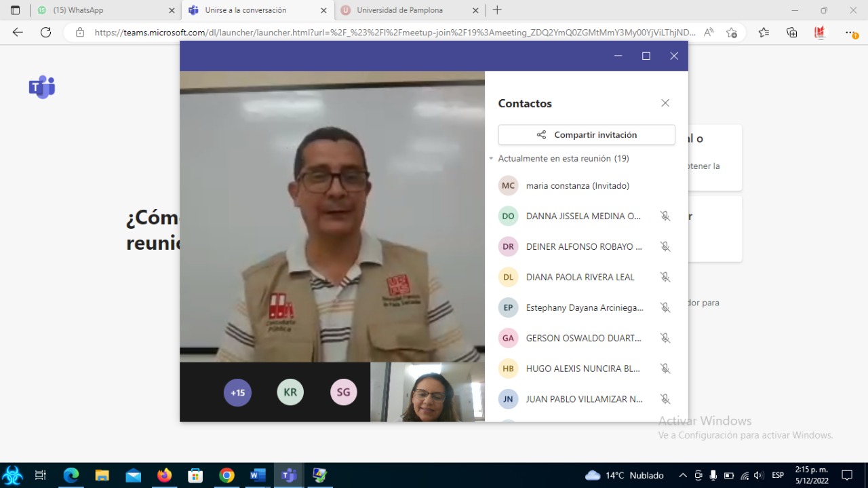Close the Contactos panel

[x=665, y=103]
